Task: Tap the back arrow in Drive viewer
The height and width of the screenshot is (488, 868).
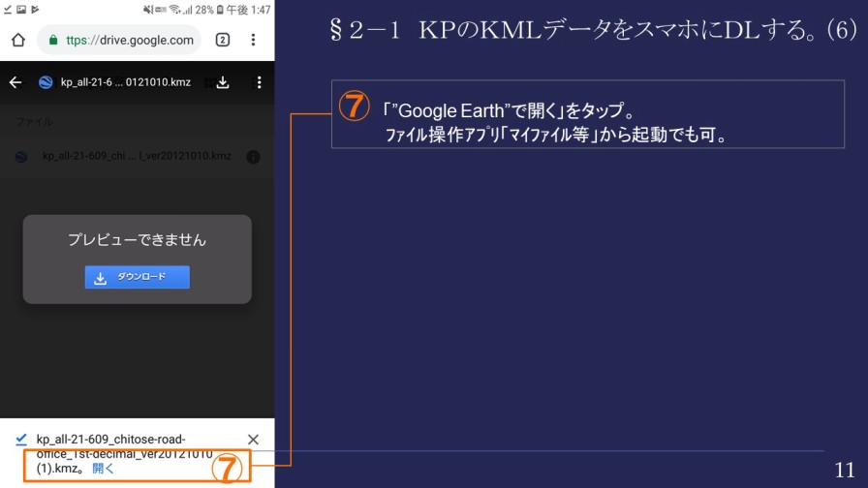Action: [x=15, y=83]
